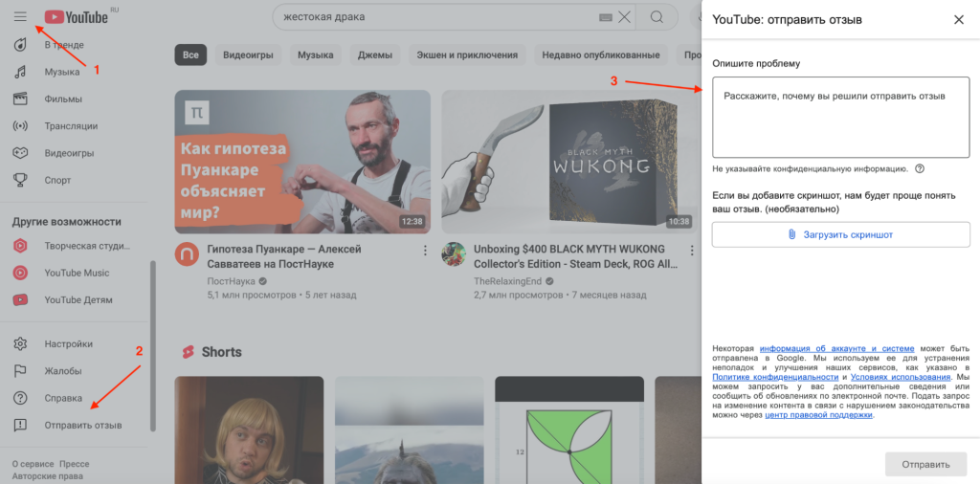Image resolution: width=980 pixels, height=484 pixels.
Task: Open YouTube Music icon in sidebar
Action: [x=20, y=273]
